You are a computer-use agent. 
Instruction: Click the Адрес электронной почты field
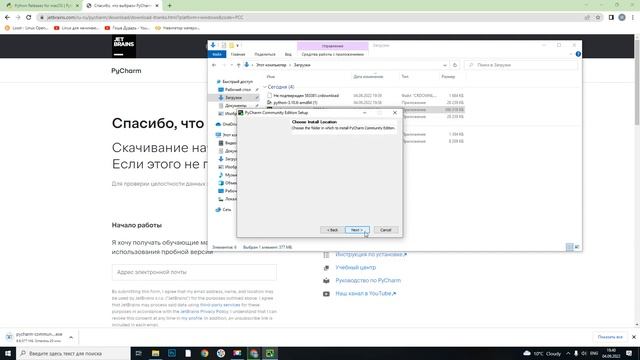194,272
